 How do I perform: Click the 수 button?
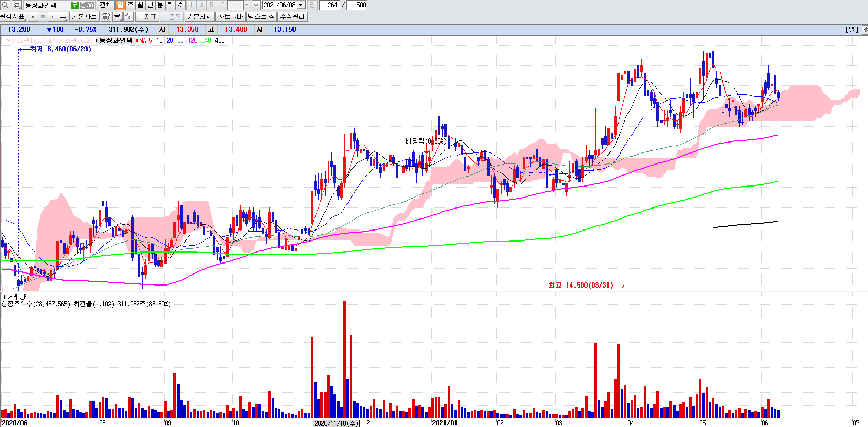click(x=63, y=17)
